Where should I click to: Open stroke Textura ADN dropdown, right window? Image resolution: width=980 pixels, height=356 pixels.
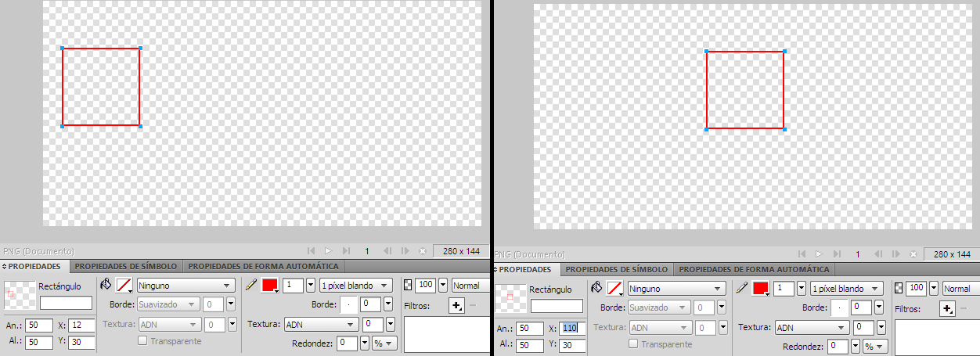click(x=812, y=327)
